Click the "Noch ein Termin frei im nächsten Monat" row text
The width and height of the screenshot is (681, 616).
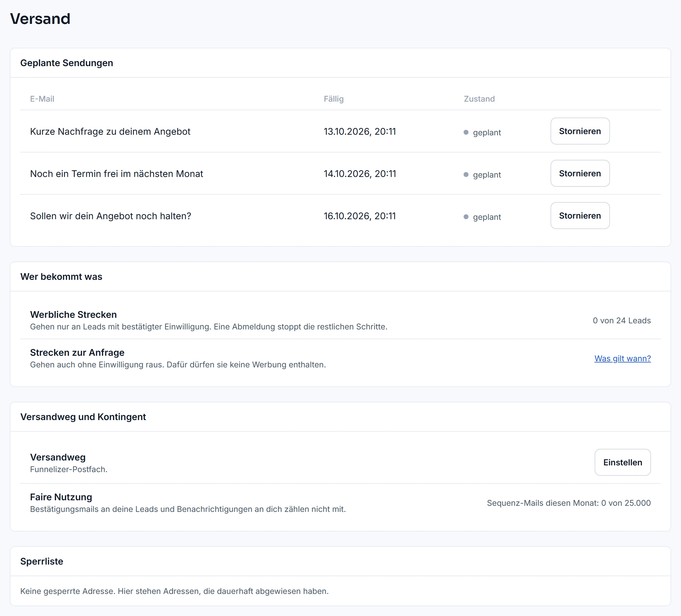[x=117, y=174]
